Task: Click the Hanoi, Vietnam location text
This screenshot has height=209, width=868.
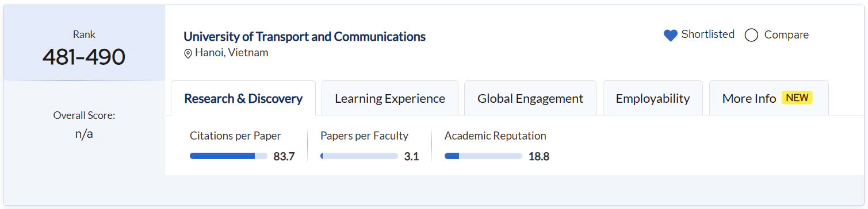Action: [x=232, y=53]
